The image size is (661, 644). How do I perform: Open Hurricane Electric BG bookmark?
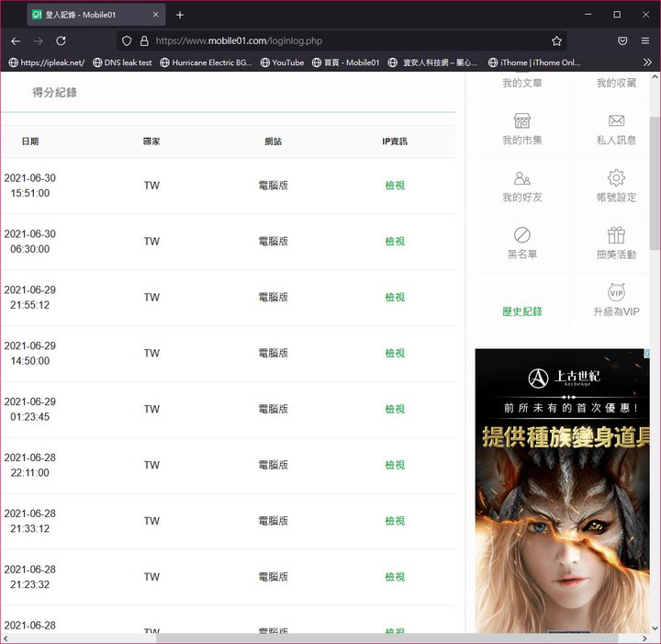[207, 62]
